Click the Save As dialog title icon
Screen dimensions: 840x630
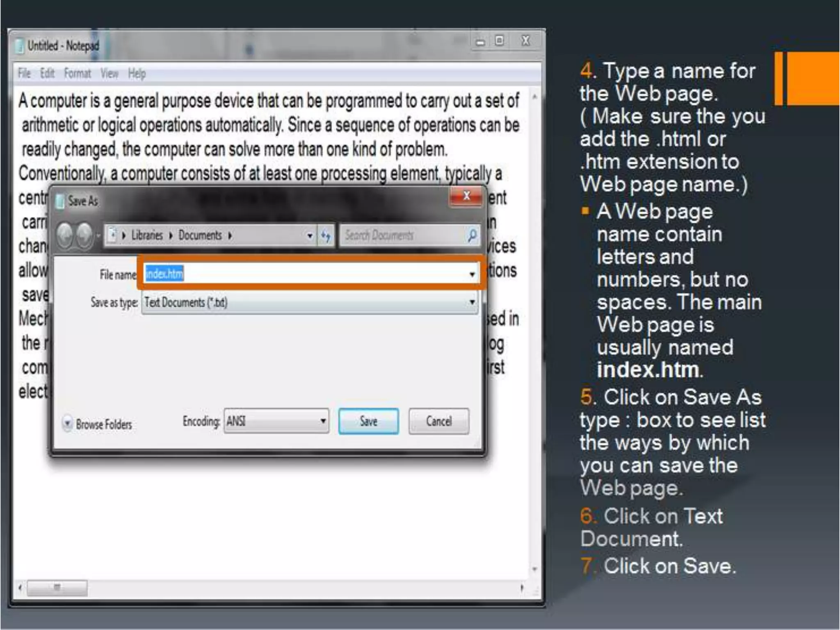60,201
